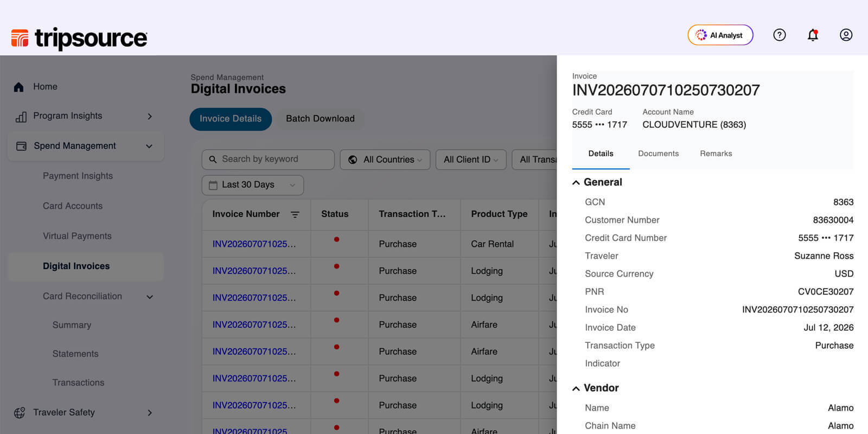
Task: Collapse the Card Reconciliation chevron
Action: click(150, 297)
